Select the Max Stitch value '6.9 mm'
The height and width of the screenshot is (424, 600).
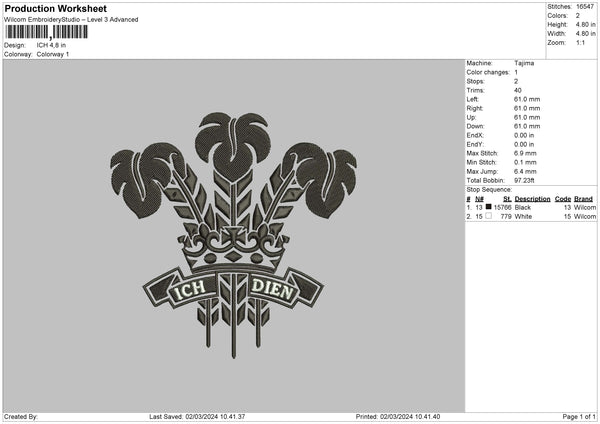(525, 153)
